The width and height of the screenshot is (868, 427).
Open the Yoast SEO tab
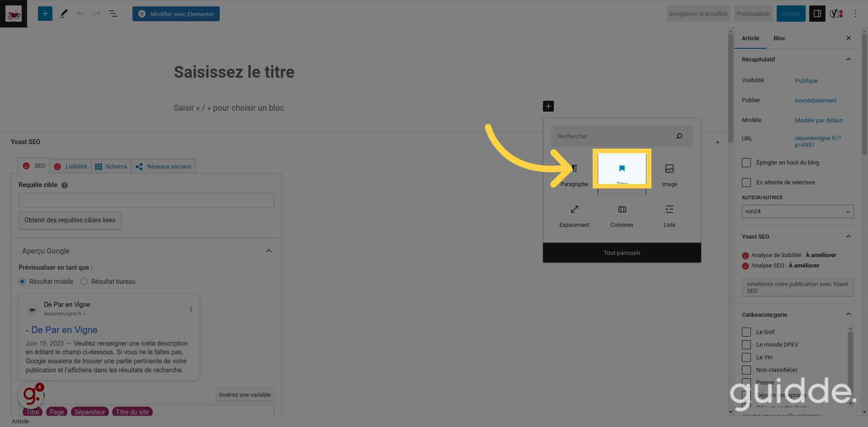click(x=34, y=166)
